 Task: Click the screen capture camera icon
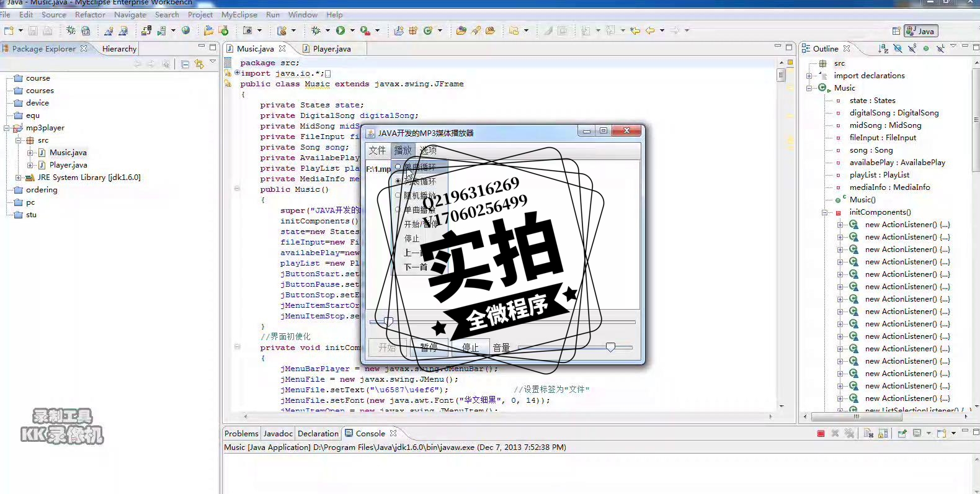click(x=247, y=30)
